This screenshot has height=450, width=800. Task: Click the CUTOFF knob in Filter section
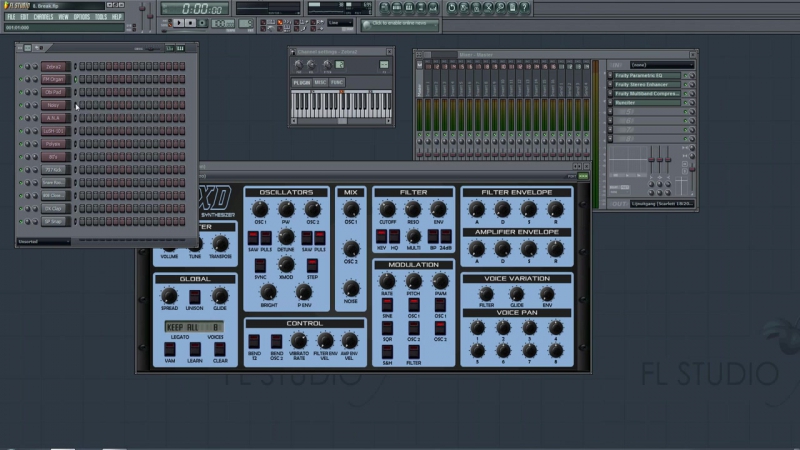coord(387,209)
